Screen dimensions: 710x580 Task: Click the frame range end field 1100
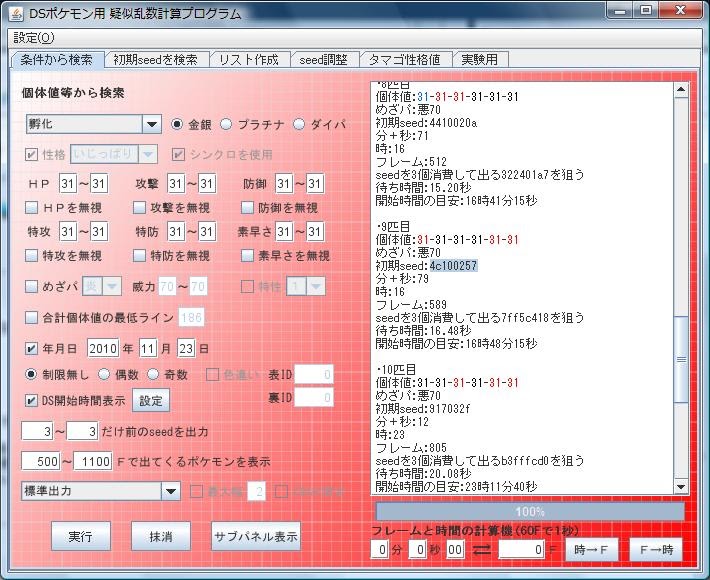click(93, 461)
